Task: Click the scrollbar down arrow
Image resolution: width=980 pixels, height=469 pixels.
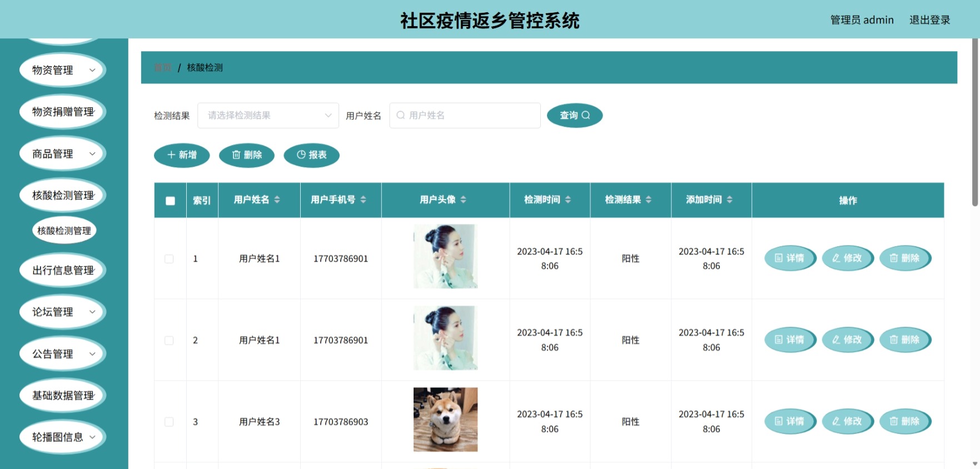Action: click(x=975, y=463)
